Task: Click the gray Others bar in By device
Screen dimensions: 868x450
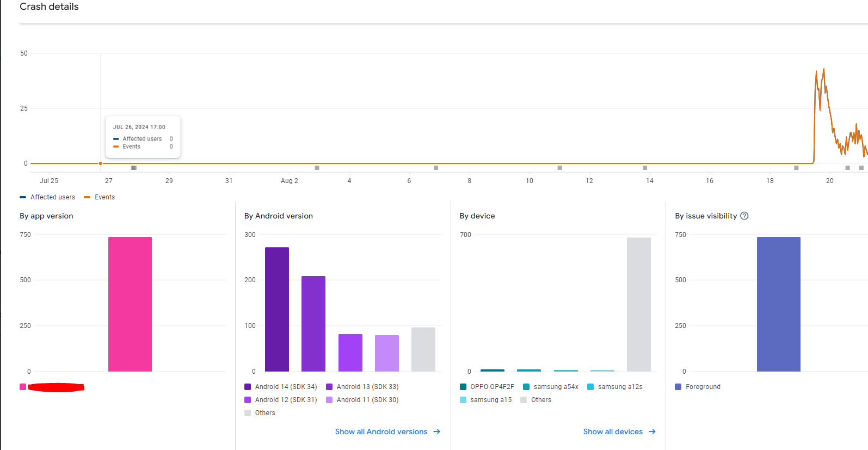Action: [638, 304]
